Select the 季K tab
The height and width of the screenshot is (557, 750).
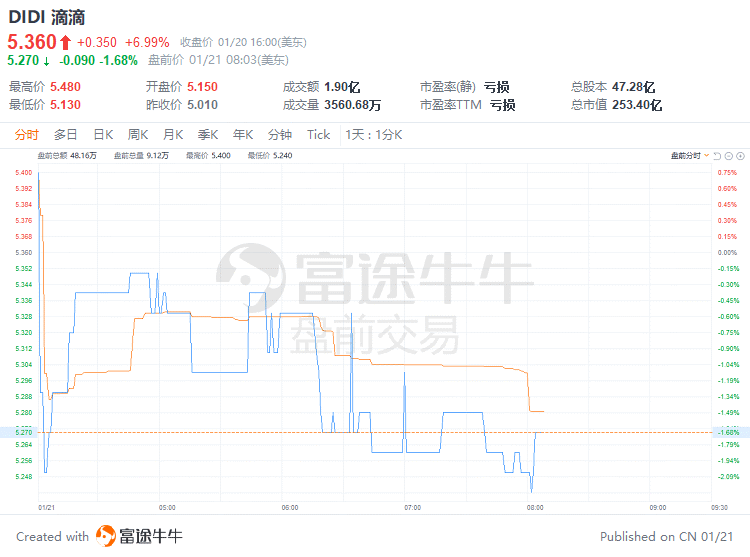[208, 135]
